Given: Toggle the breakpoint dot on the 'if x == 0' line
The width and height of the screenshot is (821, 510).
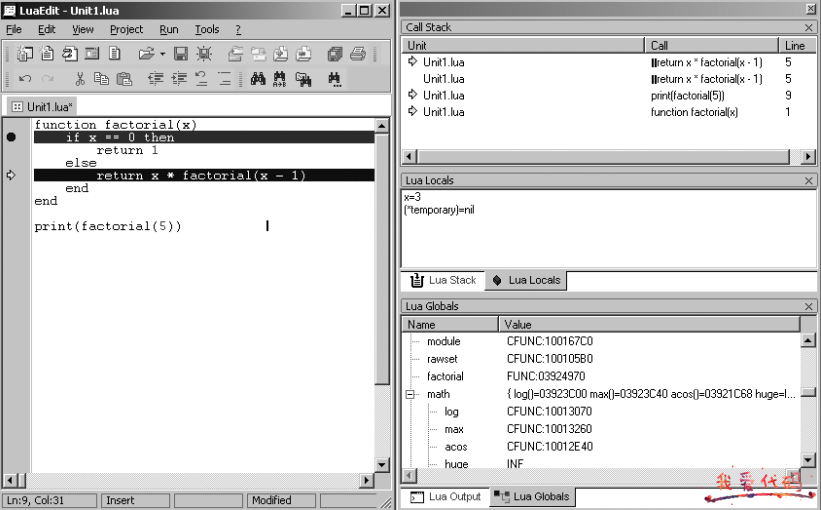Looking at the screenshot, I should [11, 137].
